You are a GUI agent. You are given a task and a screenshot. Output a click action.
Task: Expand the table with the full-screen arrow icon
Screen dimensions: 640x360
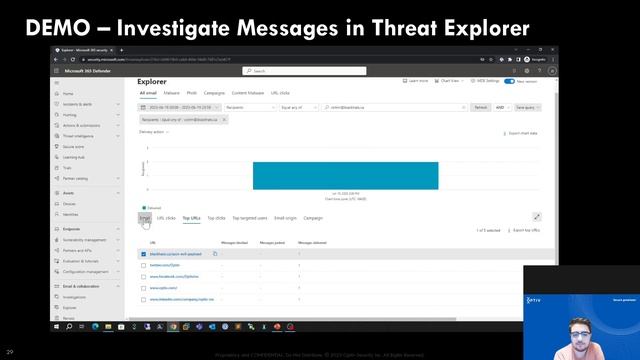click(537, 217)
